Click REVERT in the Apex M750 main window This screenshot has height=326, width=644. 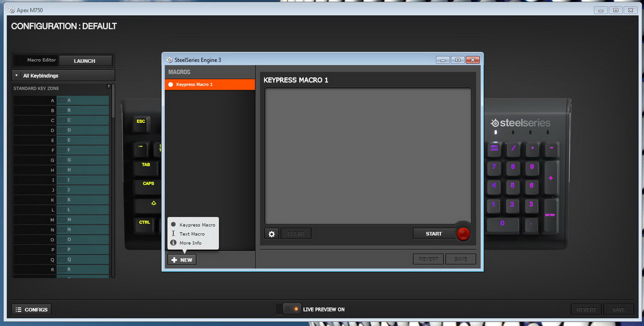pos(586,309)
